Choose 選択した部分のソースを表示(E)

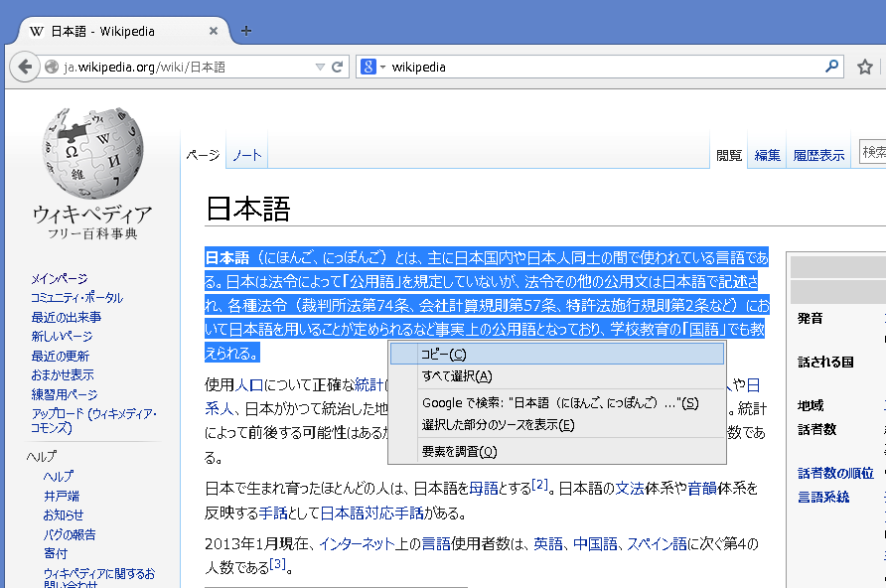pyautogui.click(x=557, y=425)
